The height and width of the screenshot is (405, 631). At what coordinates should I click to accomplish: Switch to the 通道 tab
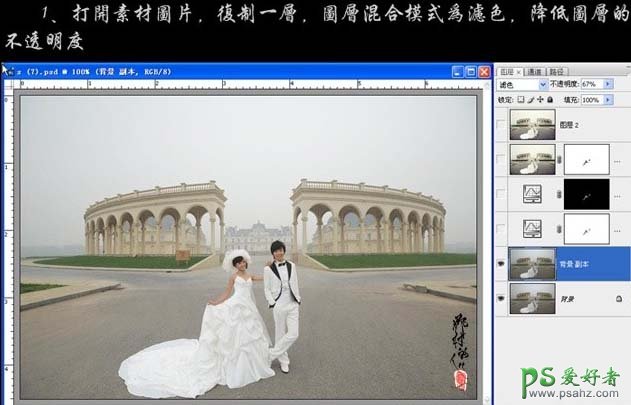533,72
